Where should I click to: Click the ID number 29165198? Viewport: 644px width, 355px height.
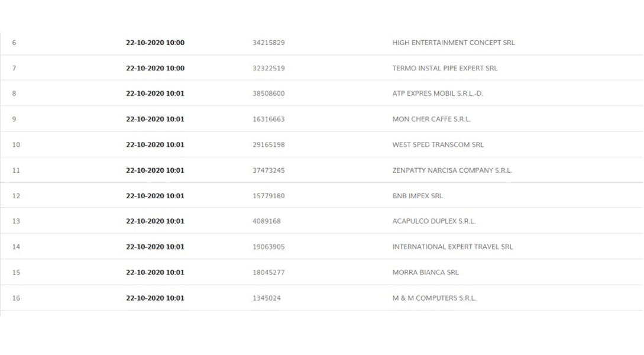(268, 144)
